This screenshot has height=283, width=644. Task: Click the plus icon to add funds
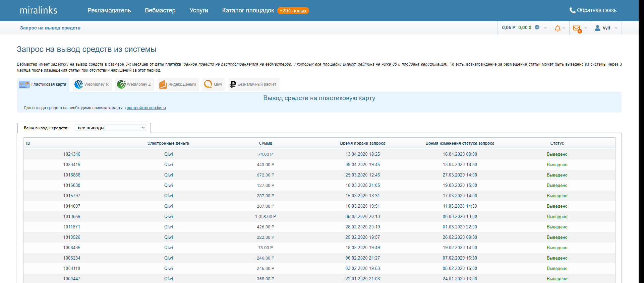537,27
